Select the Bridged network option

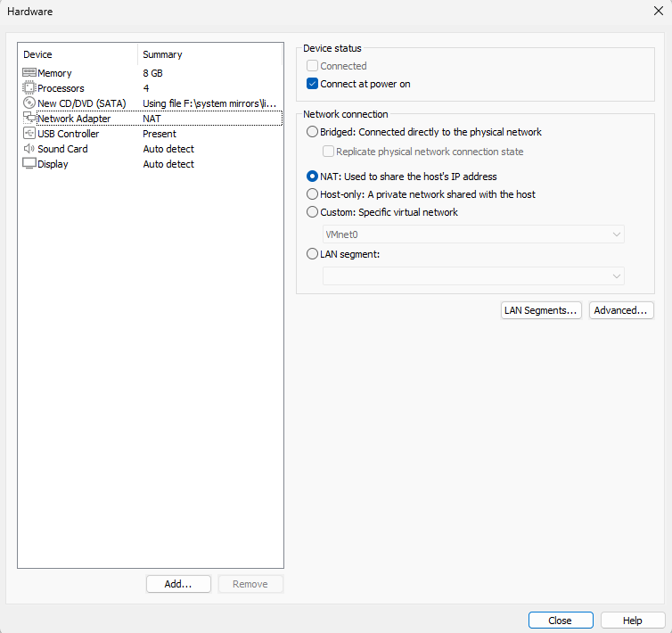point(312,132)
